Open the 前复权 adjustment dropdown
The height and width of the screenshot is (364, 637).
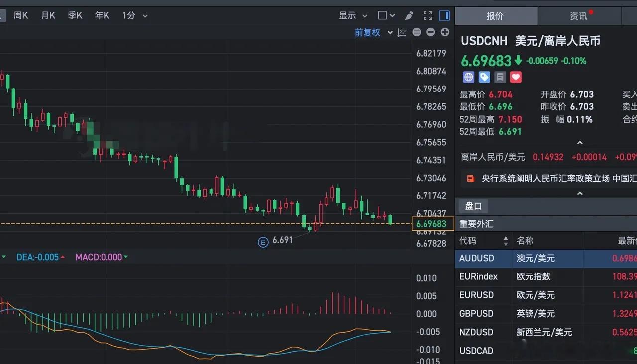(373, 32)
